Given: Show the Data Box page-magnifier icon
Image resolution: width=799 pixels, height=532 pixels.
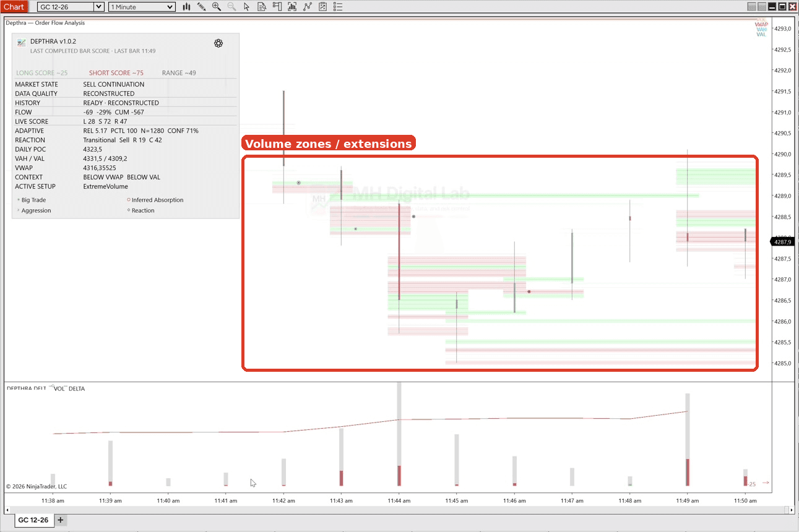Looking at the screenshot, I should tap(262, 7).
